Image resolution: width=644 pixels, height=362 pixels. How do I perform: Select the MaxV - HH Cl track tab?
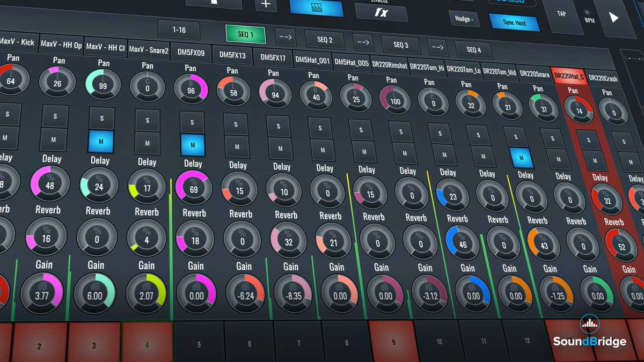point(105,48)
